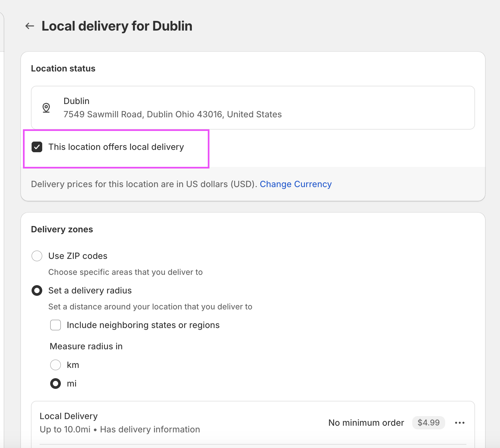
Task: Switch radius measurement to km
Action: coord(56,365)
